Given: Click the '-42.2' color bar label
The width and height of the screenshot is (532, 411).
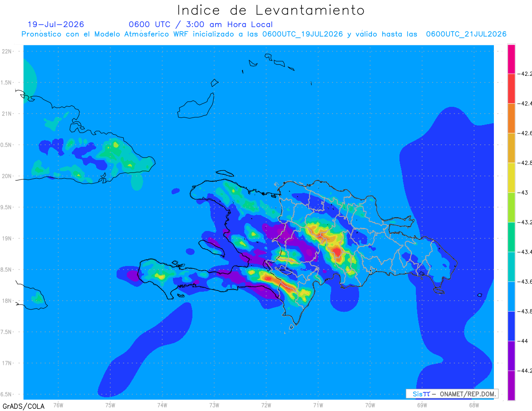Looking at the screenshot, I should click(x=525, y=74).
